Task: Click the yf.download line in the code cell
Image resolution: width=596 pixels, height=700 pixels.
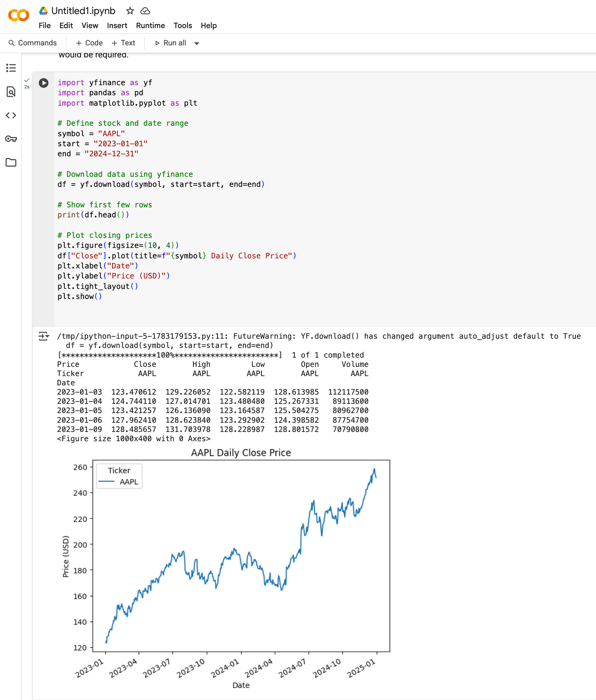Action: click(161, 184)
